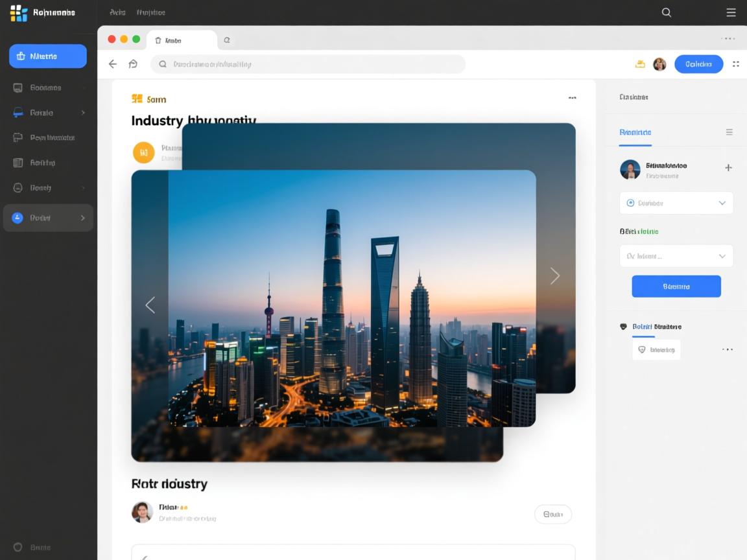Open the second dropdown in right panel

pyautogui.click(x=676, y=256)
